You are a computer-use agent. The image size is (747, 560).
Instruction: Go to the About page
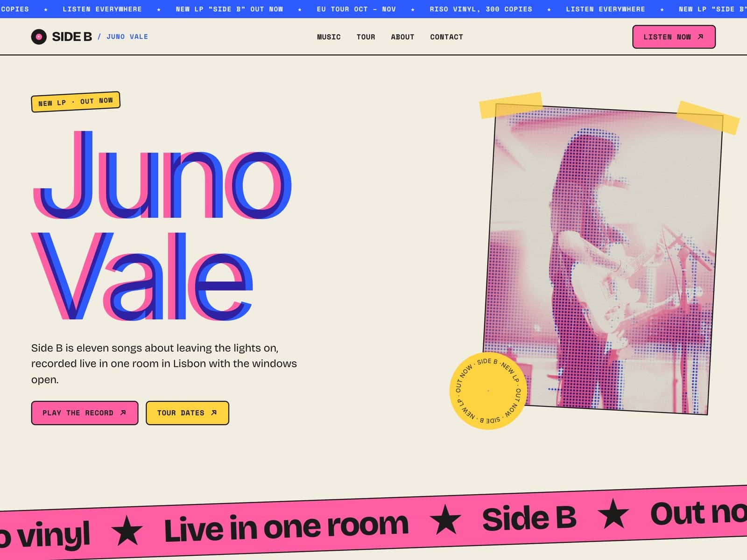point(402,37)
